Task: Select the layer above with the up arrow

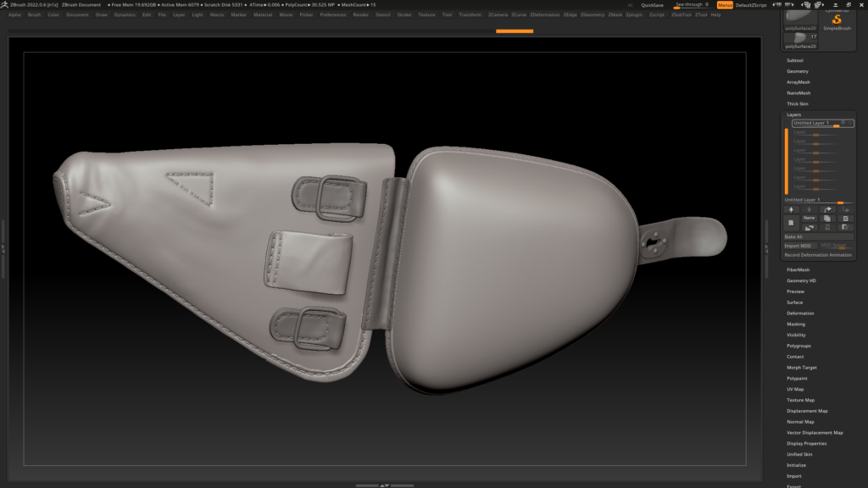Action: pos(791,210)
